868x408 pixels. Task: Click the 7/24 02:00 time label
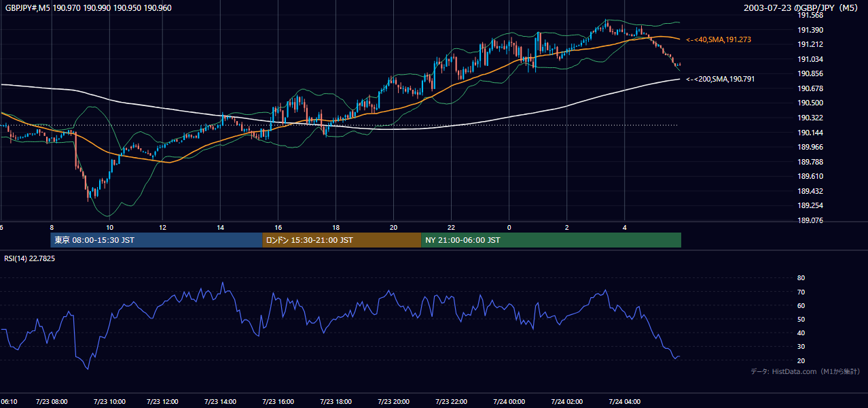click(566, 402)
